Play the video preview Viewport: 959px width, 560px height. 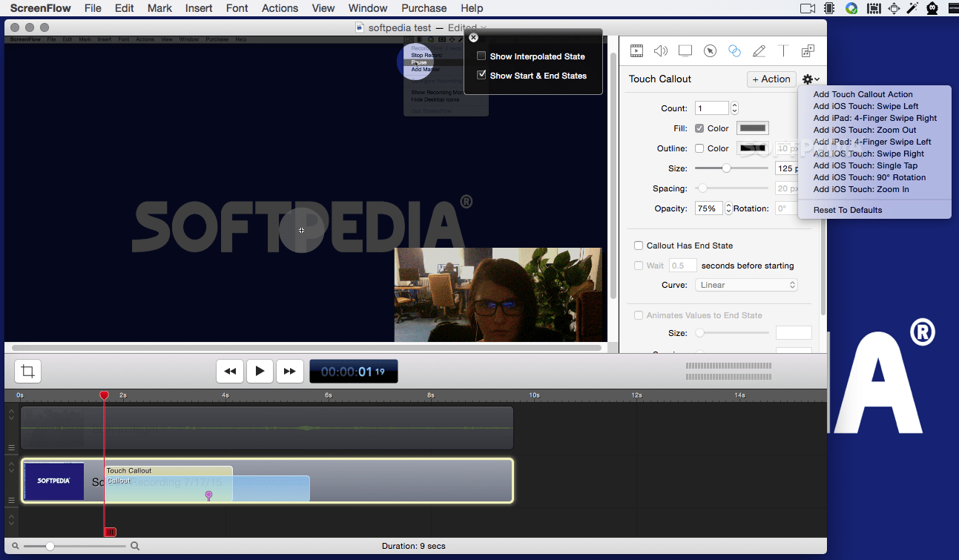point(260,371)
